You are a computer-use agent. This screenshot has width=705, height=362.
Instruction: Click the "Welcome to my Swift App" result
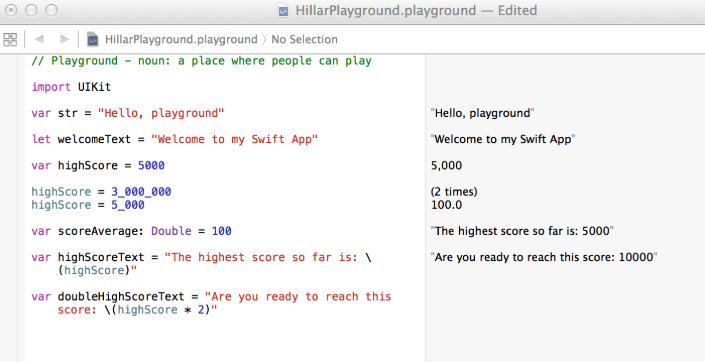pyautogui.click(x=503, y=139)
